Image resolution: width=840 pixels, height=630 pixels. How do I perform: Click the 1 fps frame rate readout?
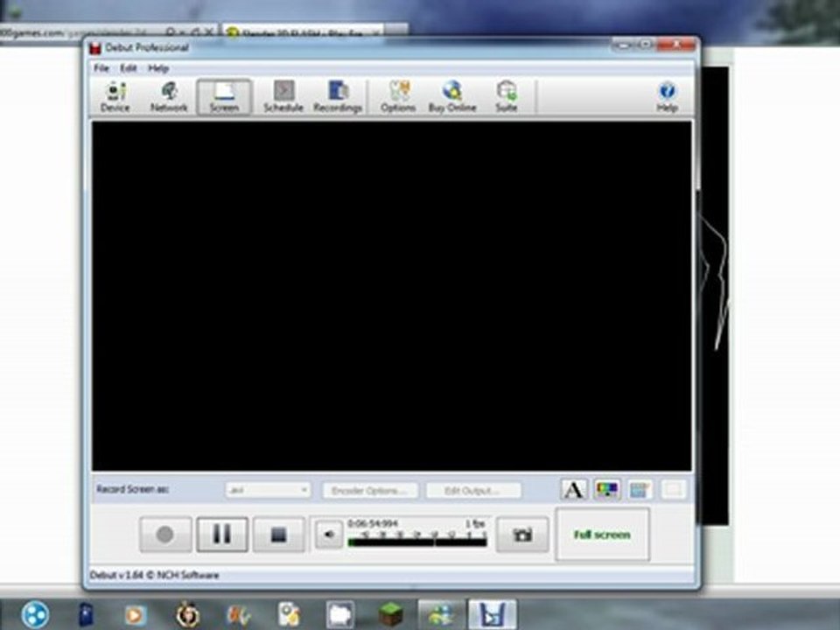475,523
